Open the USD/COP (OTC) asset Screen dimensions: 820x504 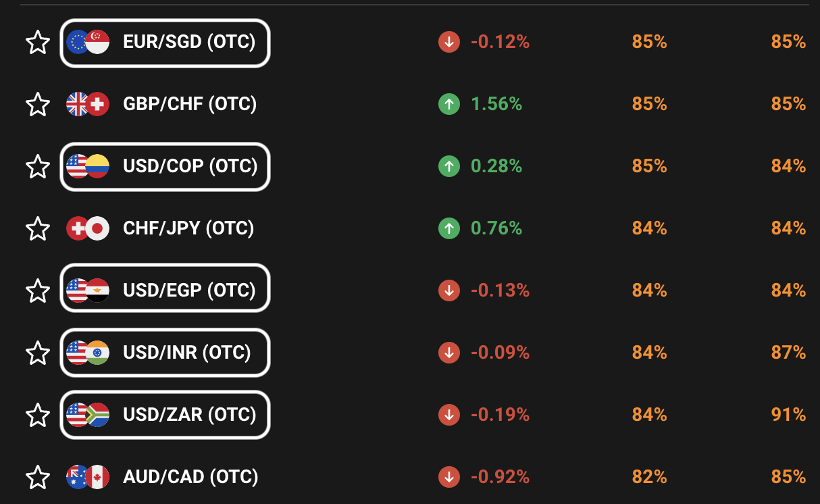(165, 166)
